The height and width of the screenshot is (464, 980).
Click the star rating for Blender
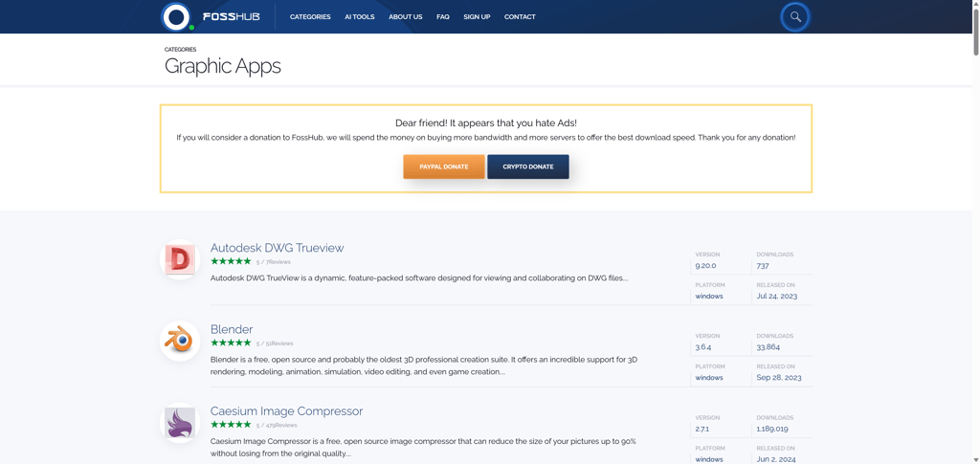(x=231, y=342)
